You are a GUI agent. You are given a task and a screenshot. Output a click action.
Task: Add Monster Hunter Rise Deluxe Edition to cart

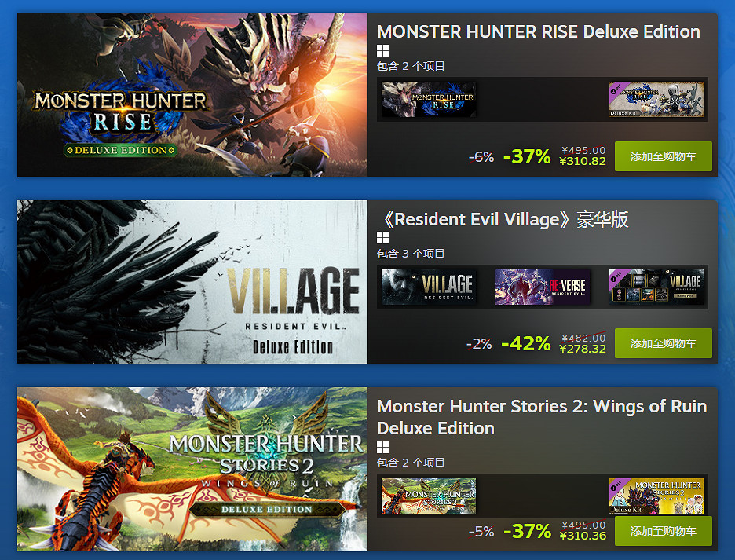(664, 156)
